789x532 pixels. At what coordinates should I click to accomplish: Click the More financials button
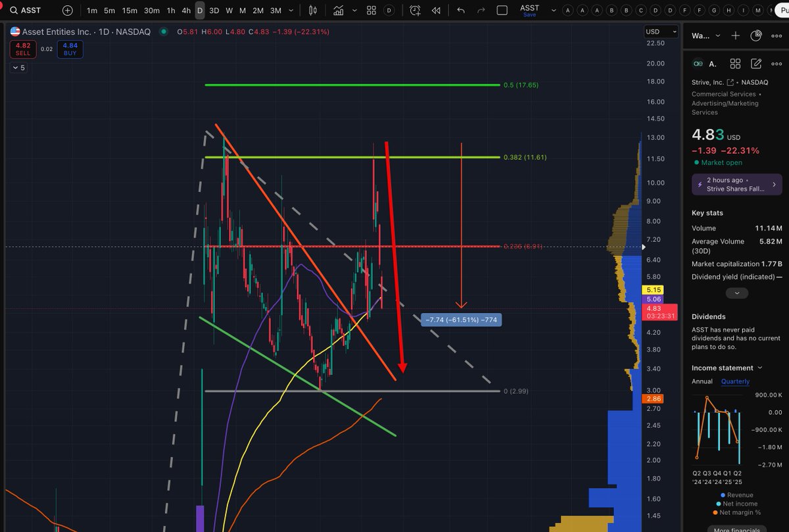[737, 529]
